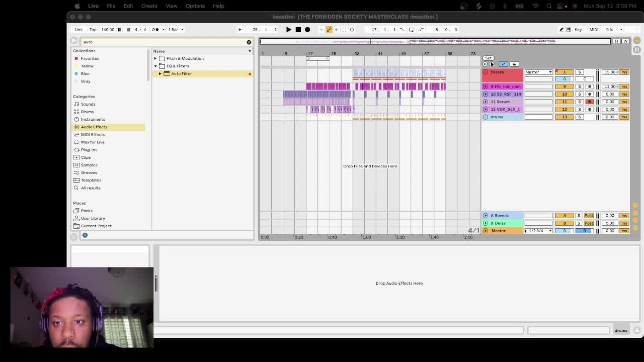This screenshot has width=644, height=362.
Task: Open the Create menu
Action: coord(149,6)
